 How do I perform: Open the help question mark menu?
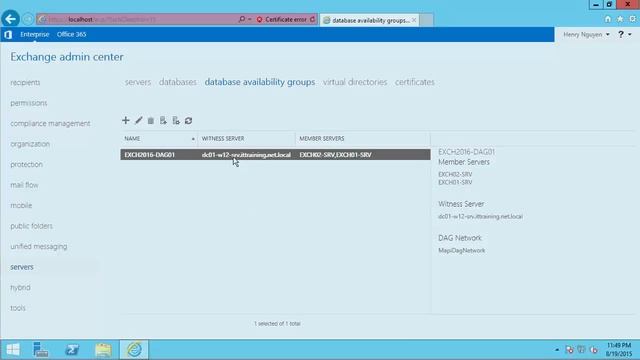coord(624,35)
